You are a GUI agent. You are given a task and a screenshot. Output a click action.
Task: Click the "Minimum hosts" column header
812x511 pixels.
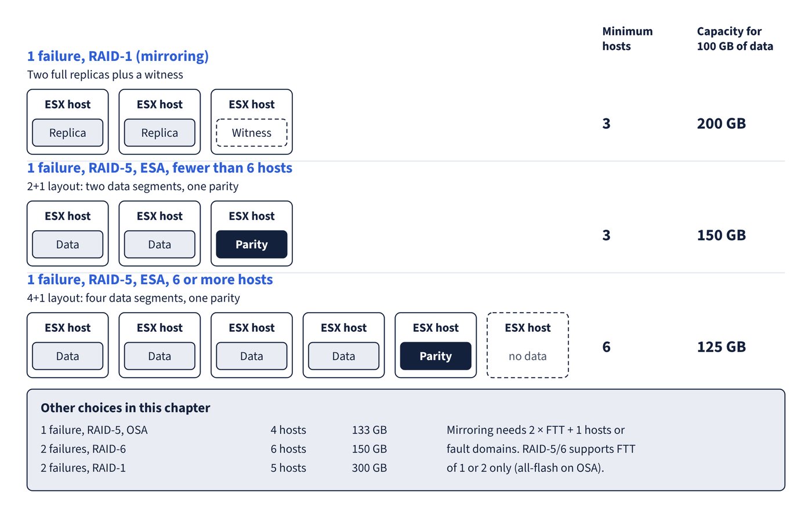(x=628, y=39)
